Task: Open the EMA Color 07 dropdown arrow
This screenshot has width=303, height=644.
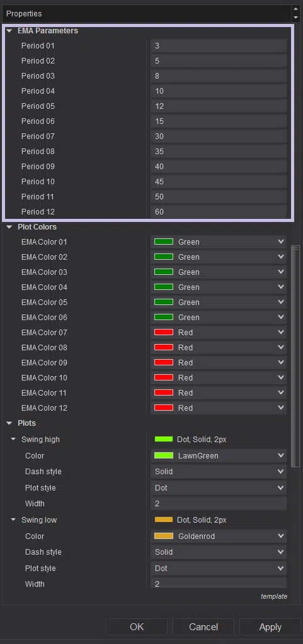Action: coord(281,332)
